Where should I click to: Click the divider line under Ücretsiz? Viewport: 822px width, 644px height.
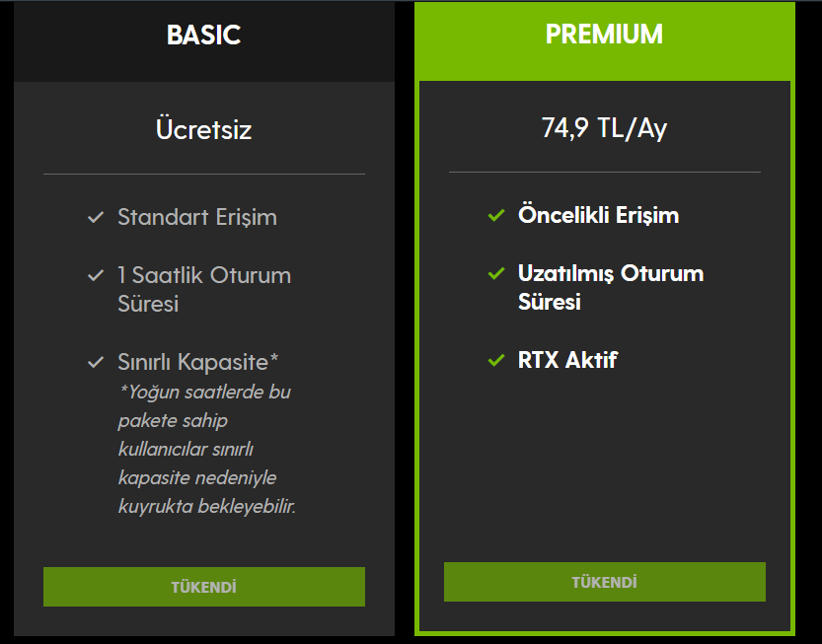[204, 174]
